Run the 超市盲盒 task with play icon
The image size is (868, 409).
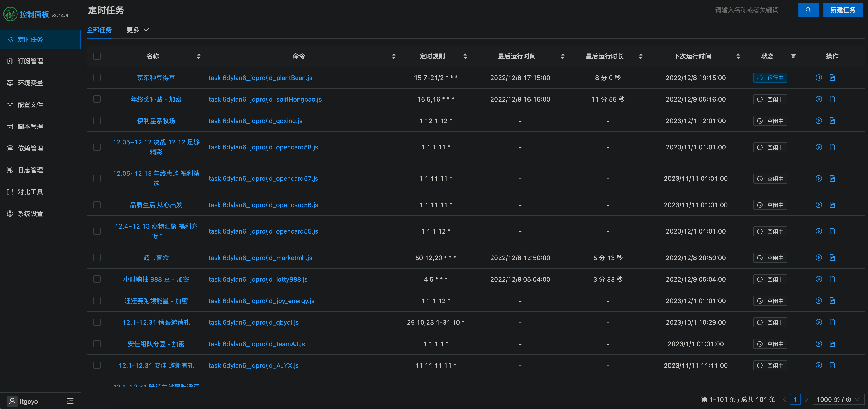coord(819,258)
